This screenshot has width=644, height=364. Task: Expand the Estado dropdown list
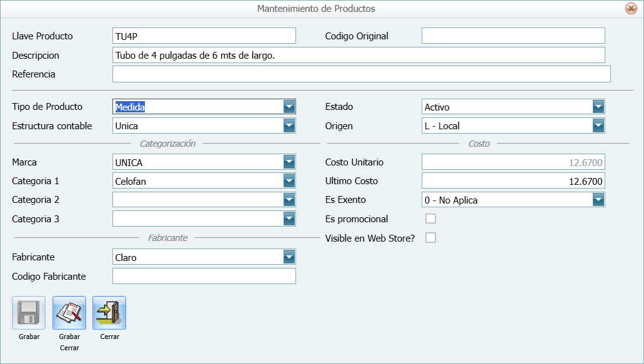pyautogui.click(x=598, y=107)
